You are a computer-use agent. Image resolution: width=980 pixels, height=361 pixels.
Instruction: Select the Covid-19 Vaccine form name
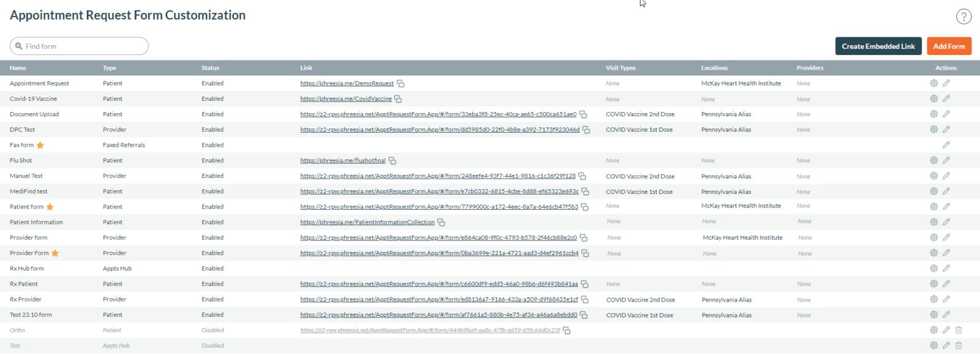[33, 99]
